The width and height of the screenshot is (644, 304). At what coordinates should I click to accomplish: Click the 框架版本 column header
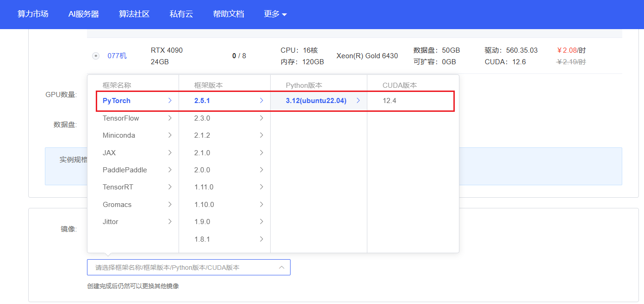click(209, 85)
